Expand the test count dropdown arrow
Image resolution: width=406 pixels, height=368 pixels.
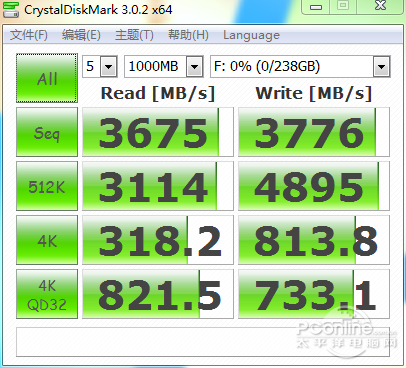click(x=108, y=67)
